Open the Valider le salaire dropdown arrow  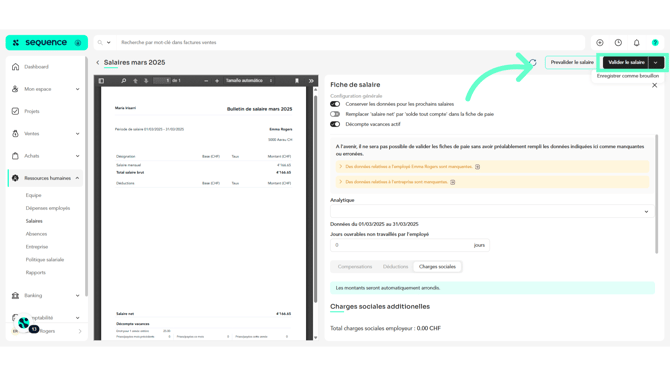coord(656,62)
